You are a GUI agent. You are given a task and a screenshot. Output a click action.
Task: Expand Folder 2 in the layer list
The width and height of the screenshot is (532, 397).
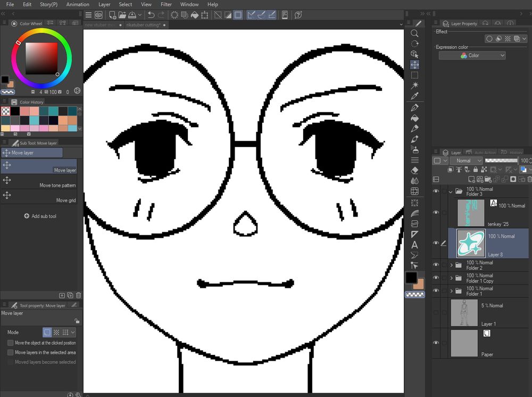point(451,265)
